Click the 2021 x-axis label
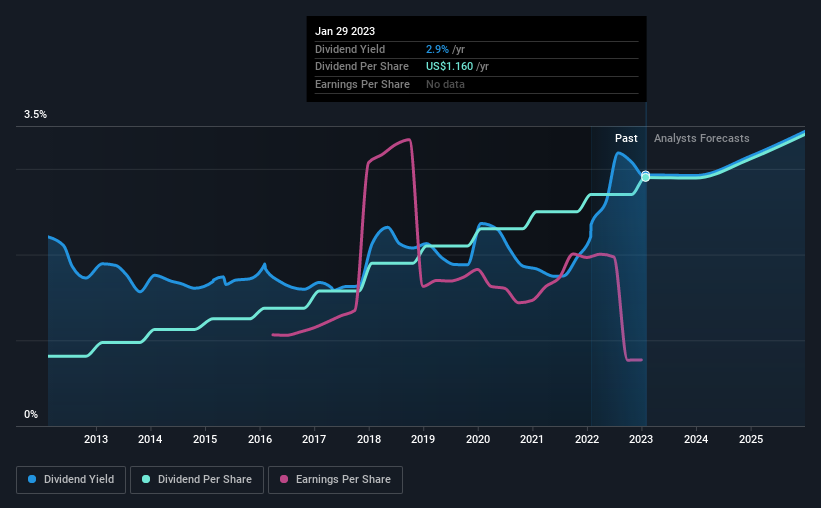This screenshot has width=821, height=508. point(532,439)
